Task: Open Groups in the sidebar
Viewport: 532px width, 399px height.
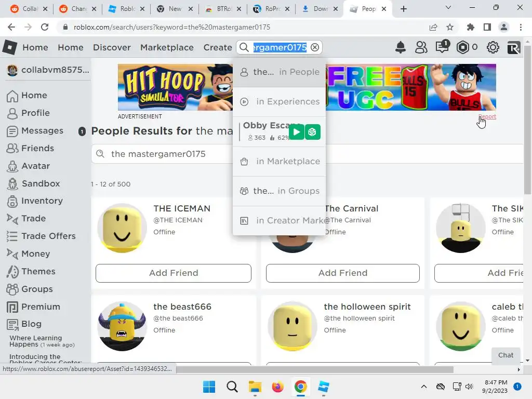Action: pyautogui.click(x=30, y=289)
